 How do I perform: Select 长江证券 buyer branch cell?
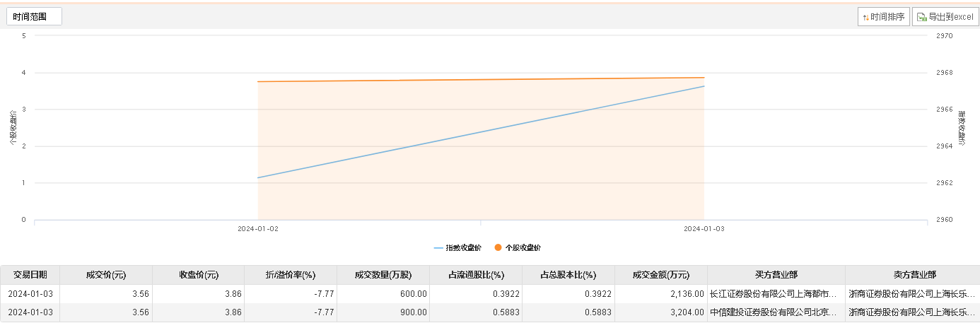point(773,293)
